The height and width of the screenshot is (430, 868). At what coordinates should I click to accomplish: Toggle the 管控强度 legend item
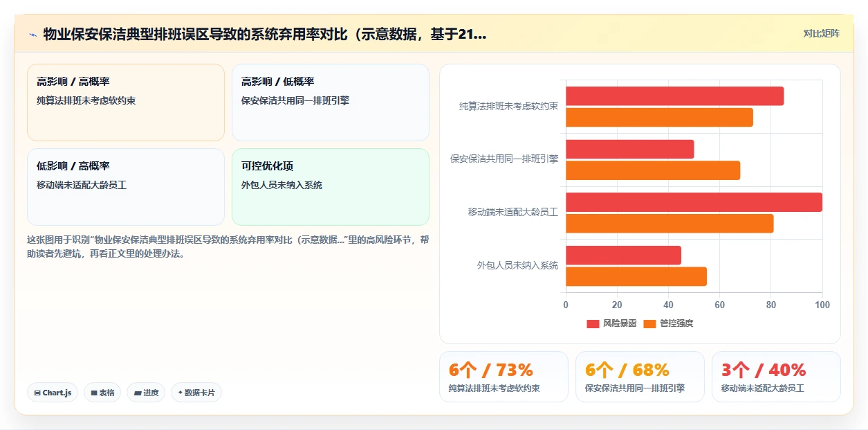click(x=668, y=323)
